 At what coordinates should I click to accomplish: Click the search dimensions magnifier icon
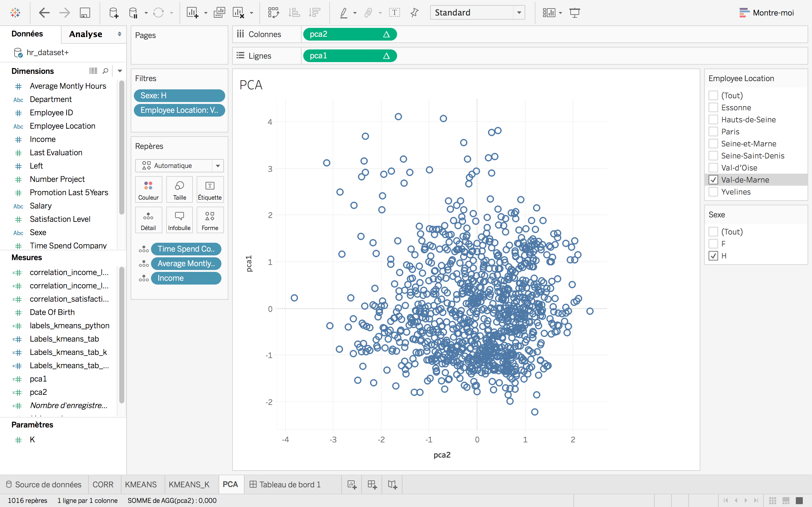(x=105, y=71)
